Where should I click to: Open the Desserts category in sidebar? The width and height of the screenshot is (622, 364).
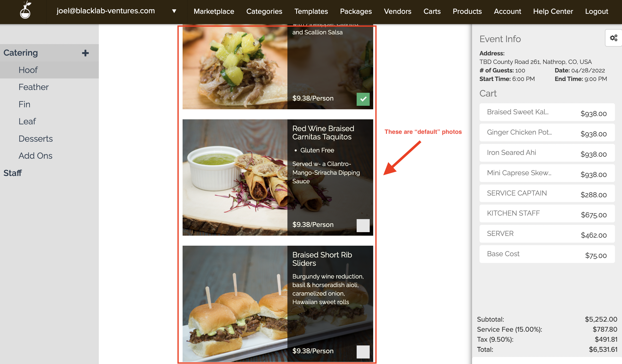point(36,139)
